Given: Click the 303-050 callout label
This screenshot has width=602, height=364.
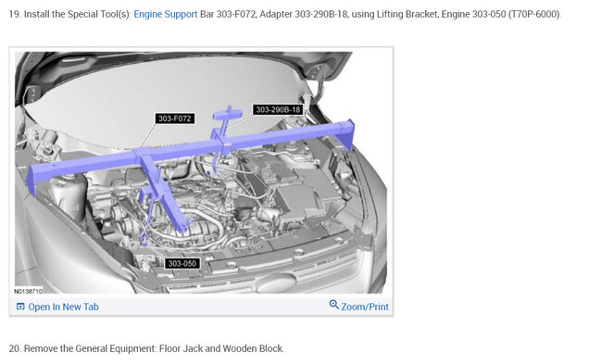Looking at the screenshot, I should click(x=182, y=263).
